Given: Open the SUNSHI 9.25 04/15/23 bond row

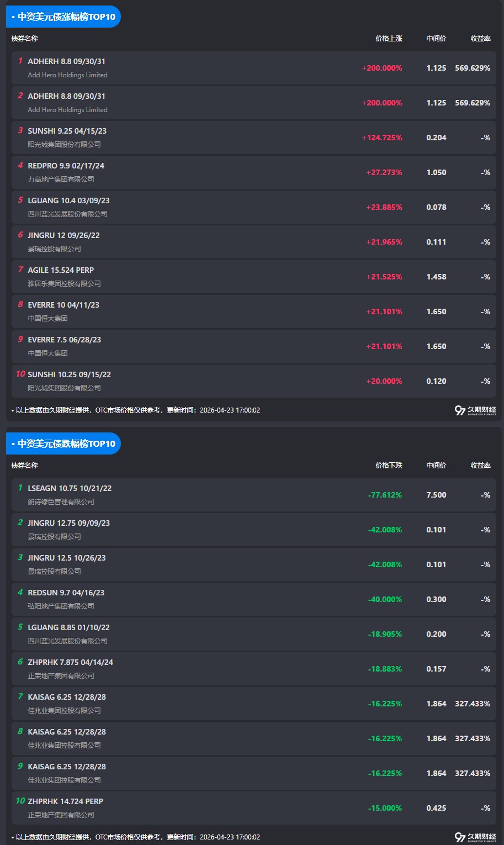Looking at the screenshot, I should click(67, 131).
